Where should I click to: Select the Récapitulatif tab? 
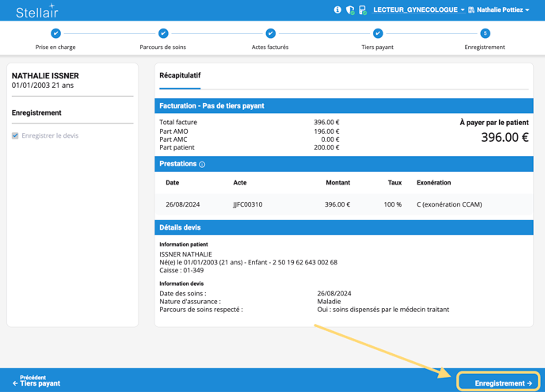(180, 76)
